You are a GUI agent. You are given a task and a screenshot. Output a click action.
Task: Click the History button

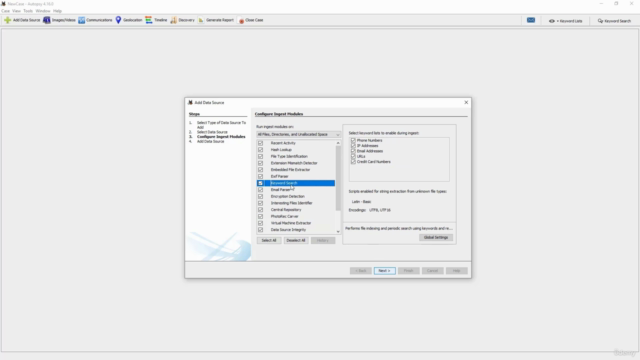pyautogui.click(x=323, y=240)
